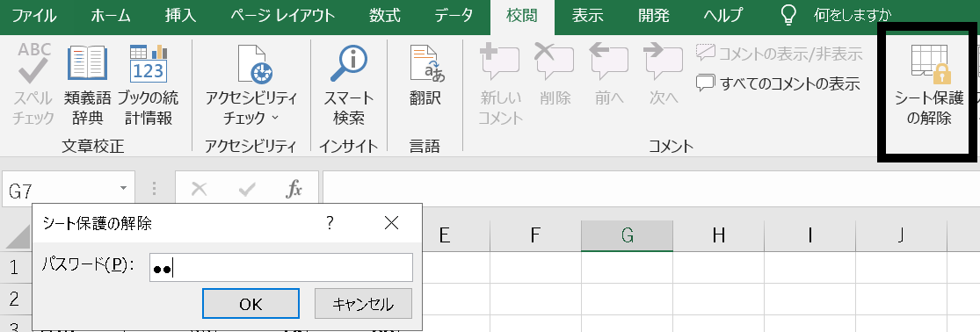This screenshot has height=332, width=980.
Task: Open the 数式 ribbon tab
Action: pos(384,16)
